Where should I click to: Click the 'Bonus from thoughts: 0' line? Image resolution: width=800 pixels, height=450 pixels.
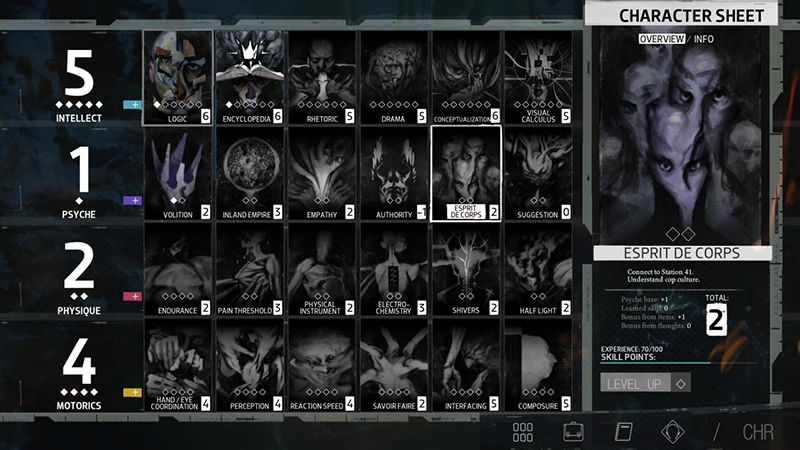coord(656,326)
